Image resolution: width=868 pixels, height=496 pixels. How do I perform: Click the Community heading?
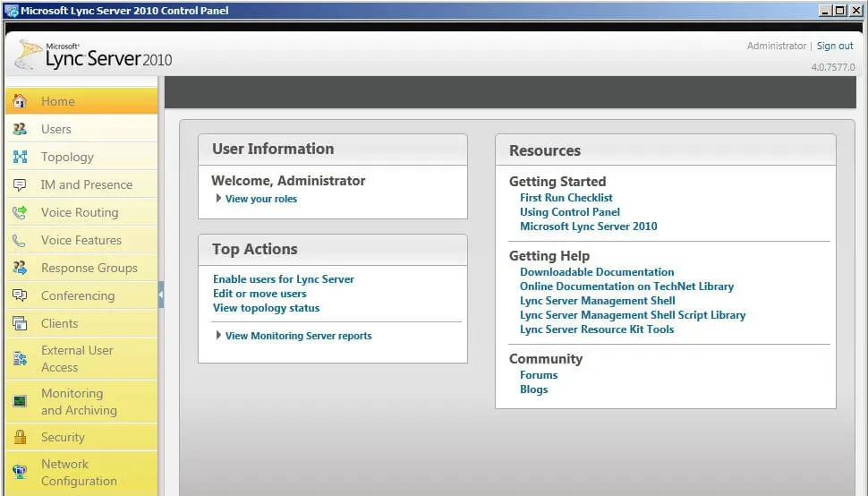coord(546,359)
